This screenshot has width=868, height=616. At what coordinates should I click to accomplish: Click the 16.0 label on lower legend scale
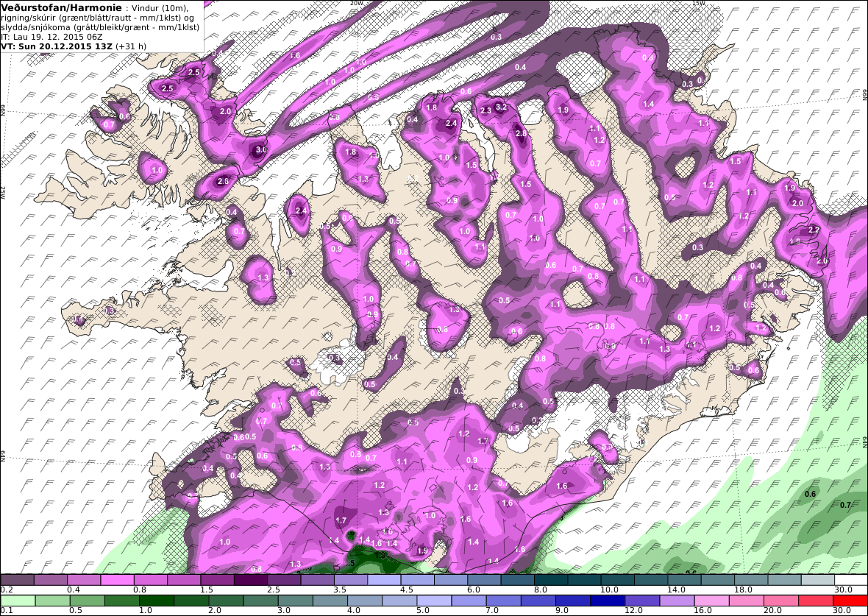(703, 610)
